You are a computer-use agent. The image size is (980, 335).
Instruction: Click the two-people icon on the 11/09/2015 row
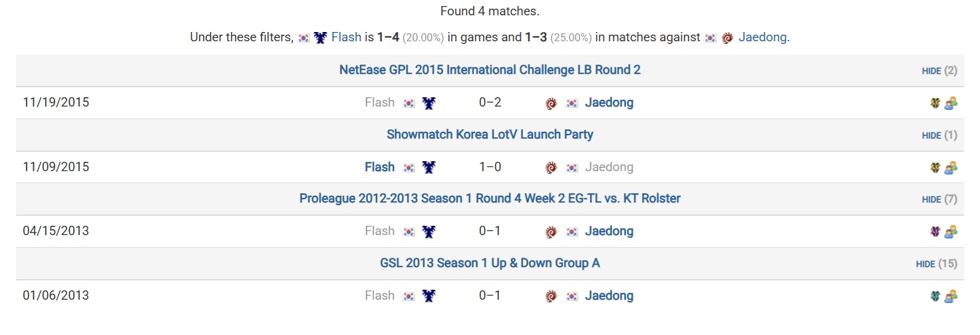click(951, 167)
